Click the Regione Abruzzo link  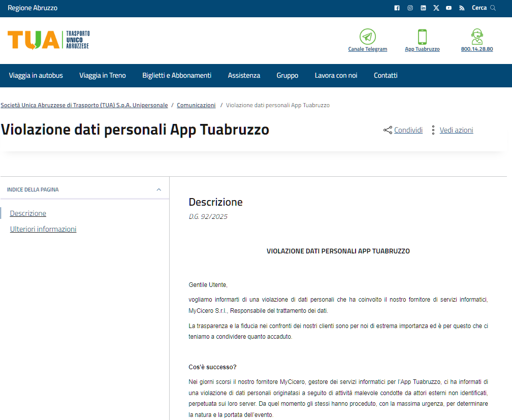pos(33,8)
